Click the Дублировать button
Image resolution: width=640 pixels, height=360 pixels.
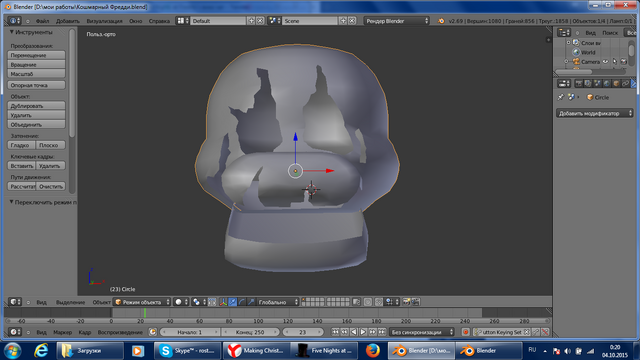(x=36, y=106)
